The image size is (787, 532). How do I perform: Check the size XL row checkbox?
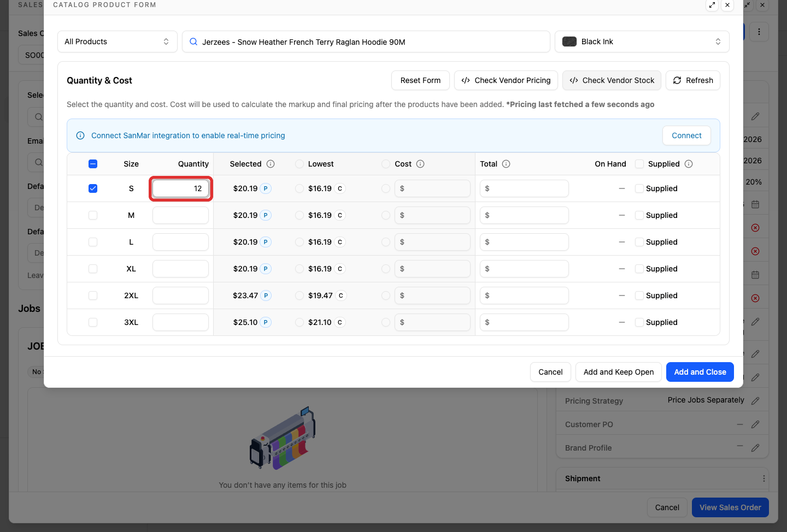(93, 269)
